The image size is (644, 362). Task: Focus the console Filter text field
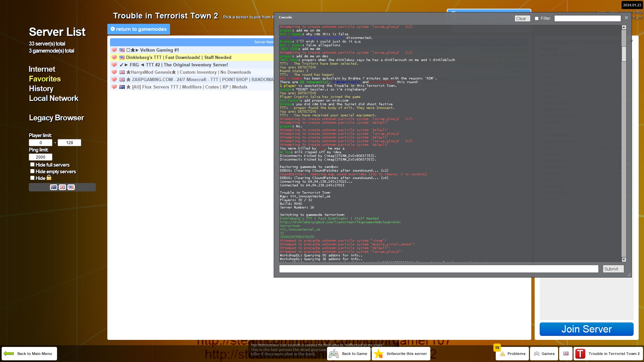pos(587,18)
